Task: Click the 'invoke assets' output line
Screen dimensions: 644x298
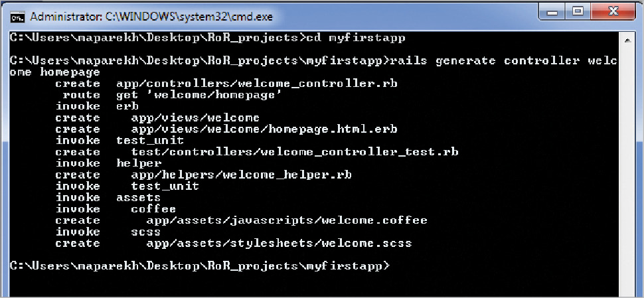Action: [108, 197]
